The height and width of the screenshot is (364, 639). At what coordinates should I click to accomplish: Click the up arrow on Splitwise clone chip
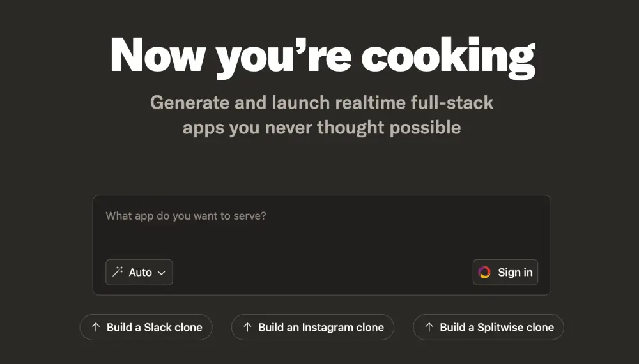point(429,327)
